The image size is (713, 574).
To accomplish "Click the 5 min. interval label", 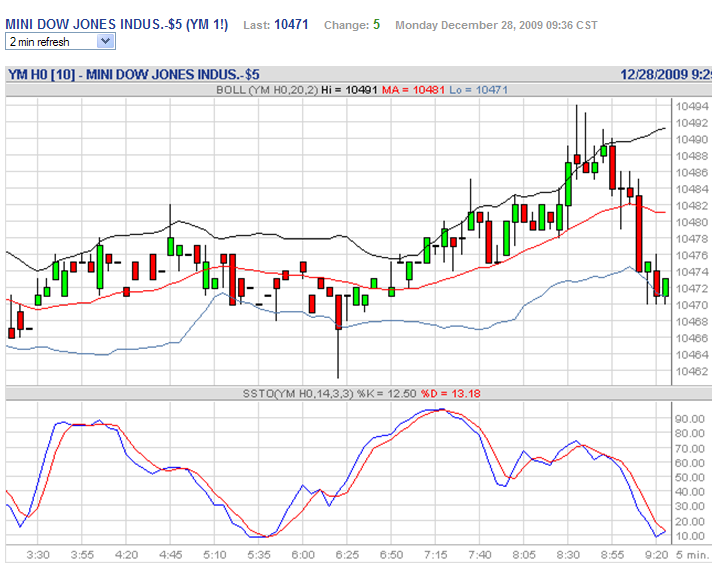I will point(693,555).
